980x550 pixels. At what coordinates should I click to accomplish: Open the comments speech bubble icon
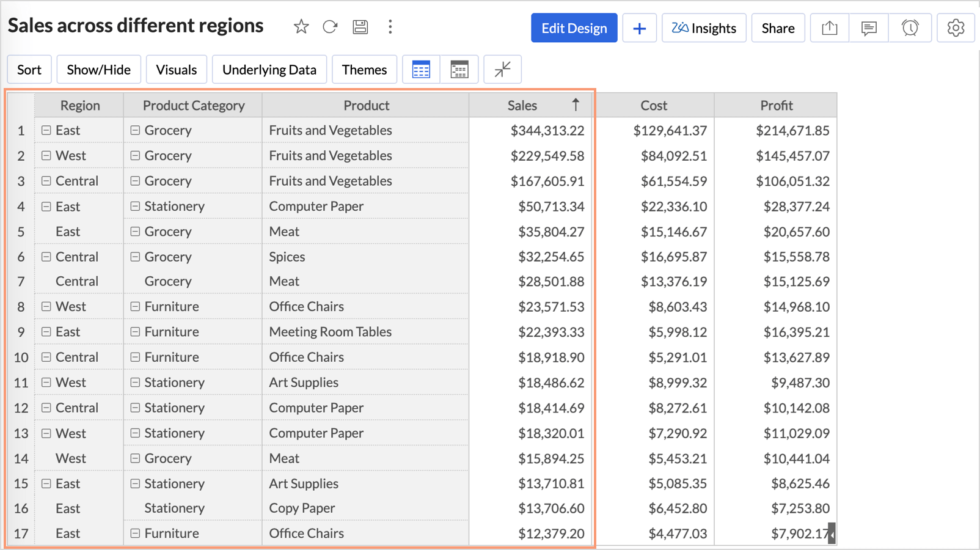pos(869,28)
